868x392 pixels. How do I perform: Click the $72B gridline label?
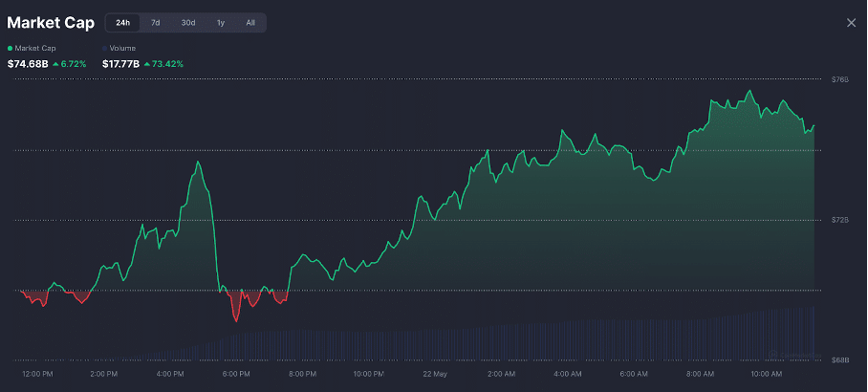tap(839, 220)
